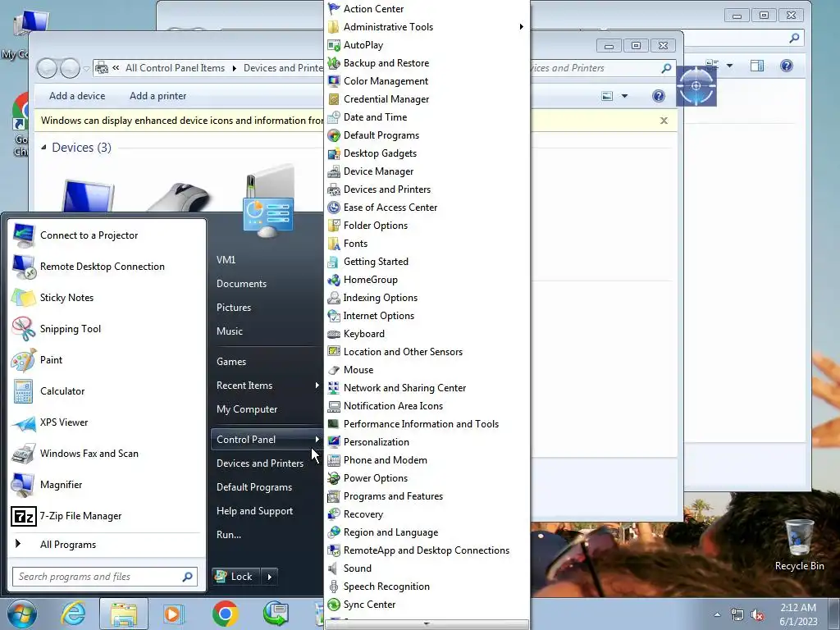Open RemoteApp and Desktop Connections entry
This screenshot has width=840, height=630.
click(x=427, y=550)
